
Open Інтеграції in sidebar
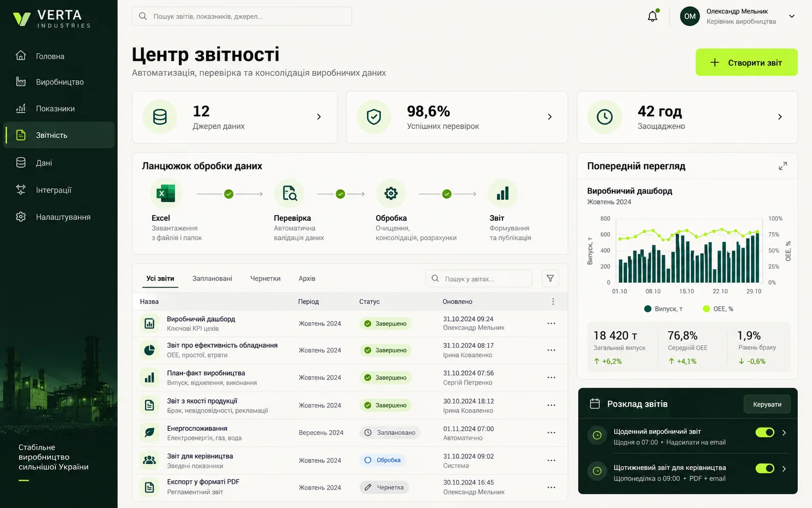tap(59, 190)
